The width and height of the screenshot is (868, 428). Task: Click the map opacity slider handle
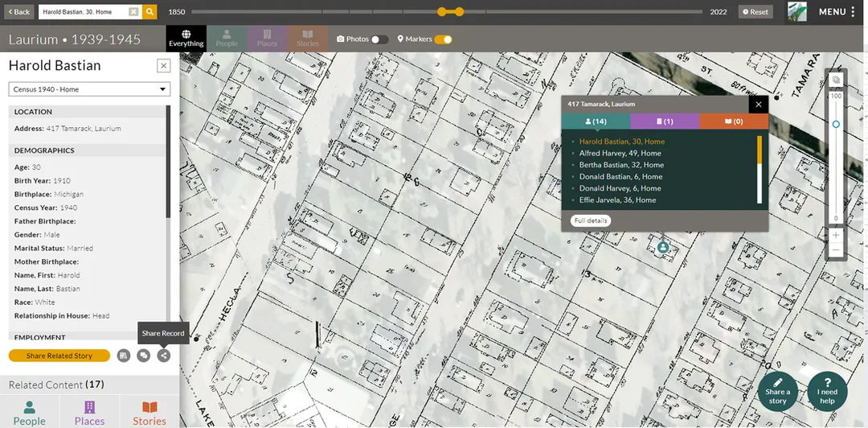pyautogui.click(x=836, y=124)
